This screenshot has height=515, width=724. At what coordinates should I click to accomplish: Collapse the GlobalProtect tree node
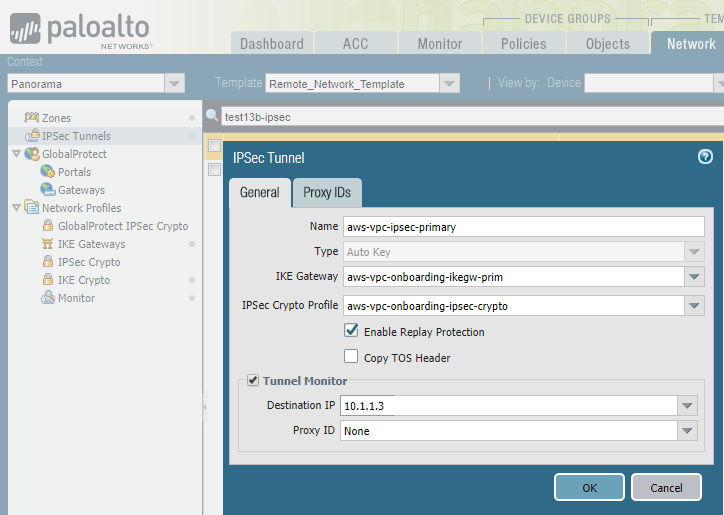(17, 154)
